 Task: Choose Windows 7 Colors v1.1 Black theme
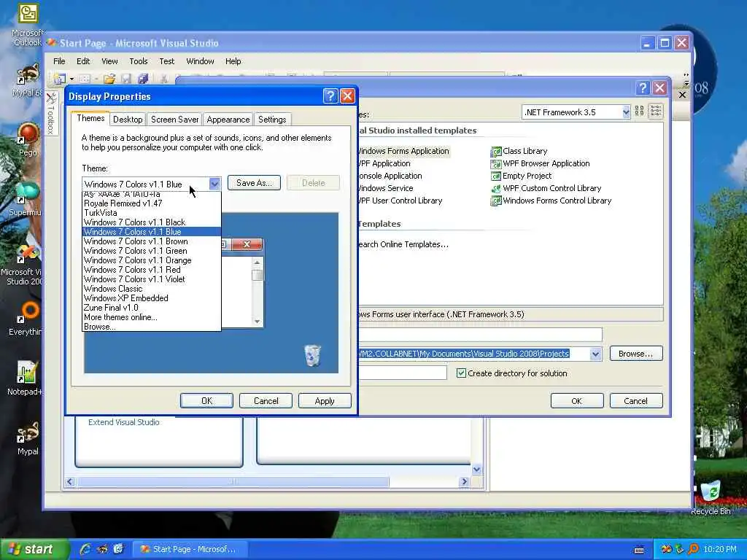(x=152, y=222)
